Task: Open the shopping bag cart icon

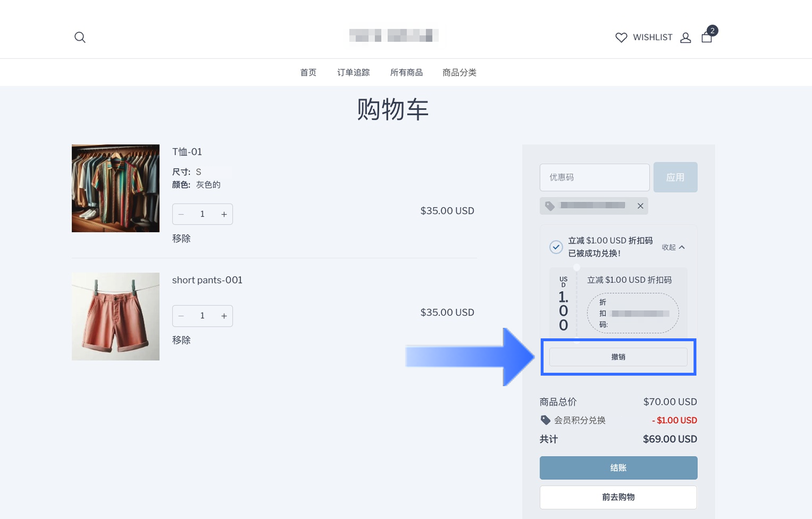Action: point(707,37)
